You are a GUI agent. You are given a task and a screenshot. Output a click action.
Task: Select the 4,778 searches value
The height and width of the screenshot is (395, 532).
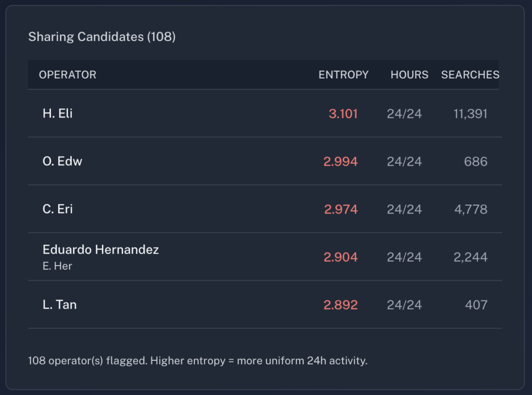pos(470,209)
